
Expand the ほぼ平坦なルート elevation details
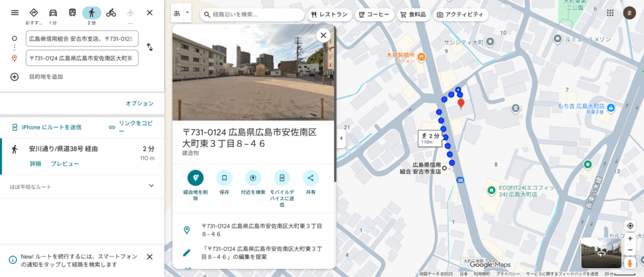[x=151, y=186]
